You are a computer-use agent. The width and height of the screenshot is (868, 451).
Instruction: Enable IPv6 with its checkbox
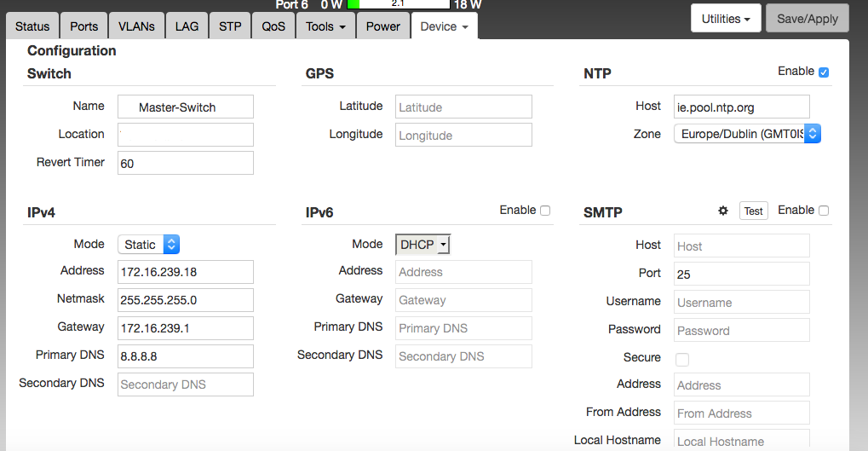click(545, 211)
